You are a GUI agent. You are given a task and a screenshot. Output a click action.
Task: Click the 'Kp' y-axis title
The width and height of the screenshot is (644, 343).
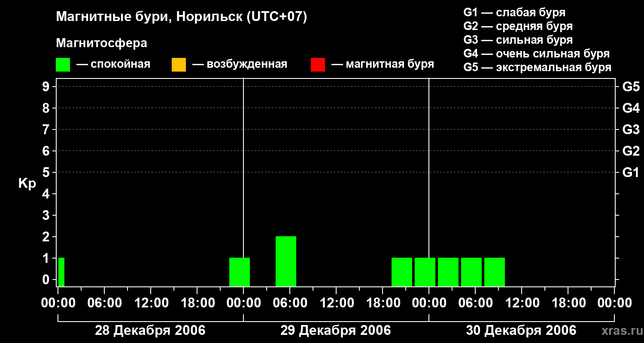27,184
